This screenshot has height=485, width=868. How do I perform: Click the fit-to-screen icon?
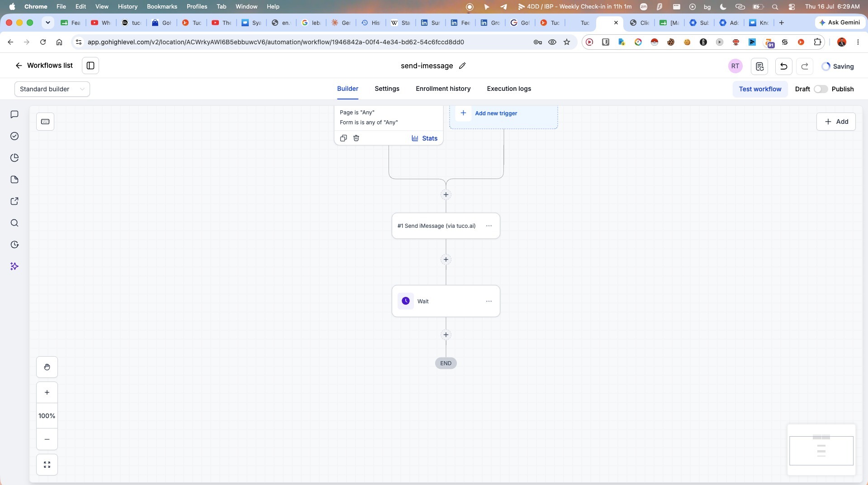(x=47, y=464)
